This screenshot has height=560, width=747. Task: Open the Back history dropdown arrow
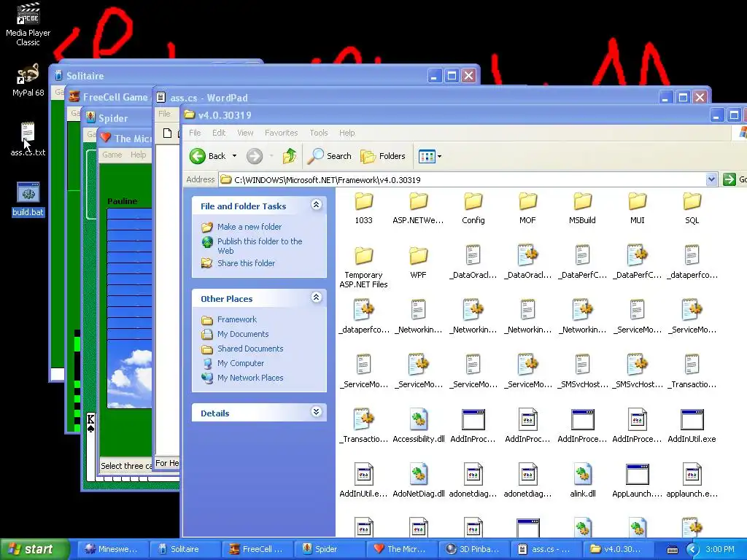[234, 156]
